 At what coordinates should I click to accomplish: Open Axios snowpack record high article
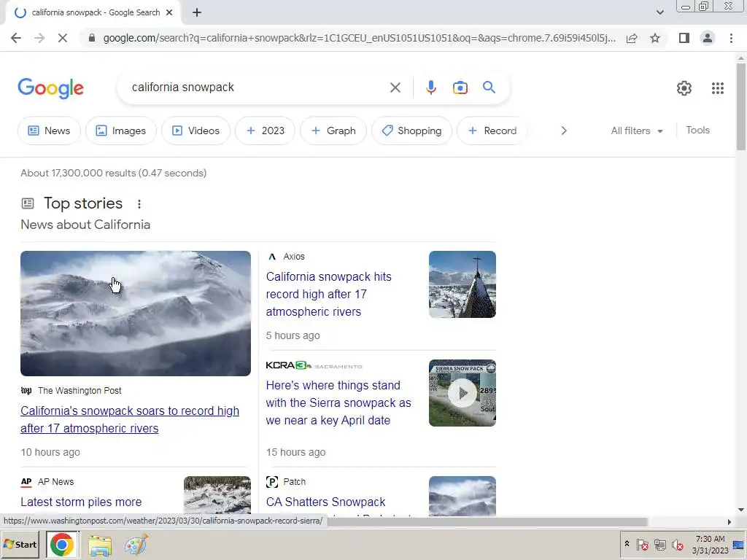329,295
